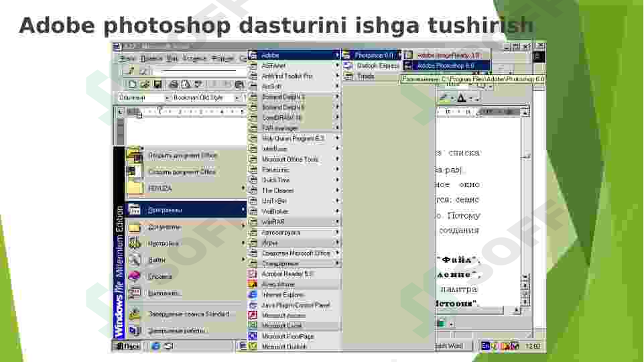
Task: Click the Documents folder icon in Start menu
Action: pyautogui.click(x=134, y=227)
